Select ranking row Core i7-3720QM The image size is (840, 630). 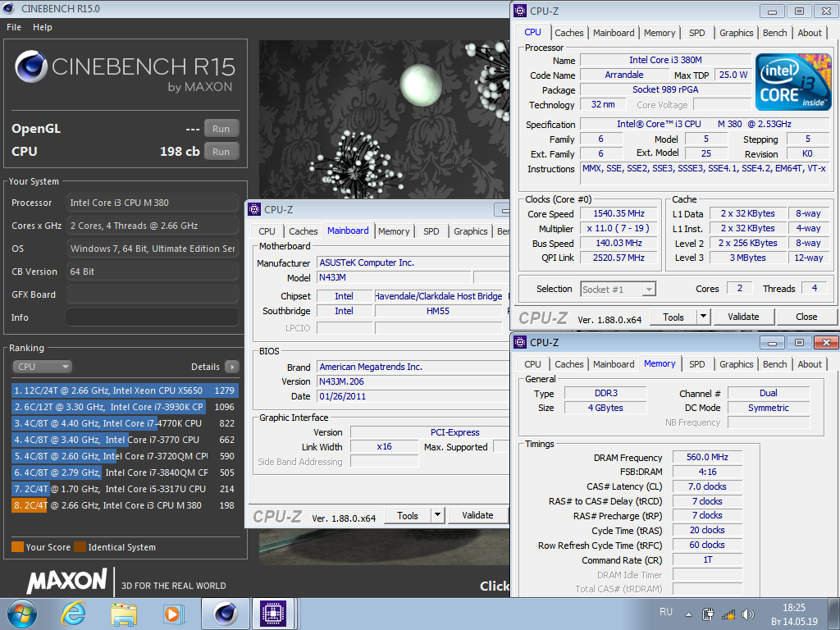[125, 456]
